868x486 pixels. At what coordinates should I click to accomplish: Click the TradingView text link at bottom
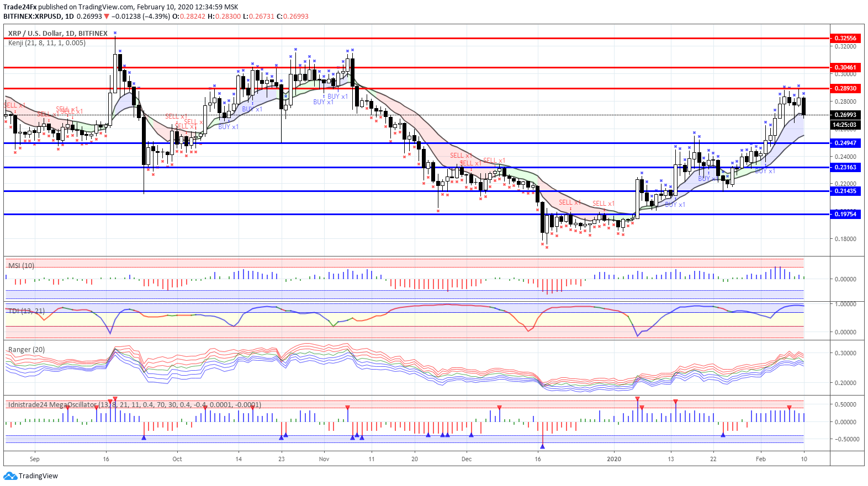(x=38, y=476)
